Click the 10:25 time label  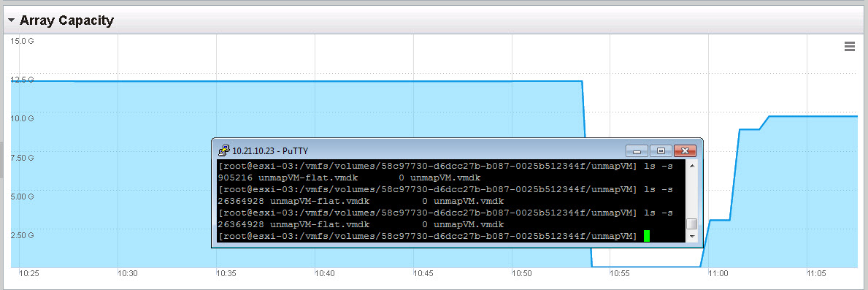tap(28, 273)
